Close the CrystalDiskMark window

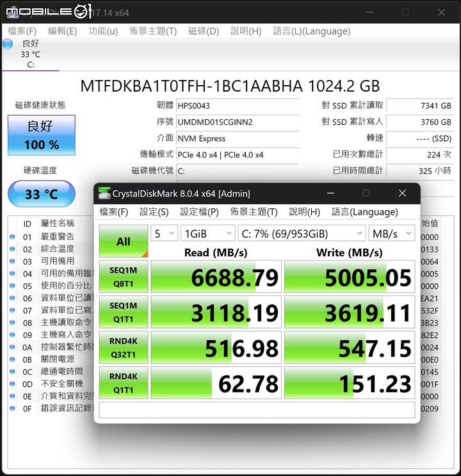pyautogui.click(x=403, y=193)
